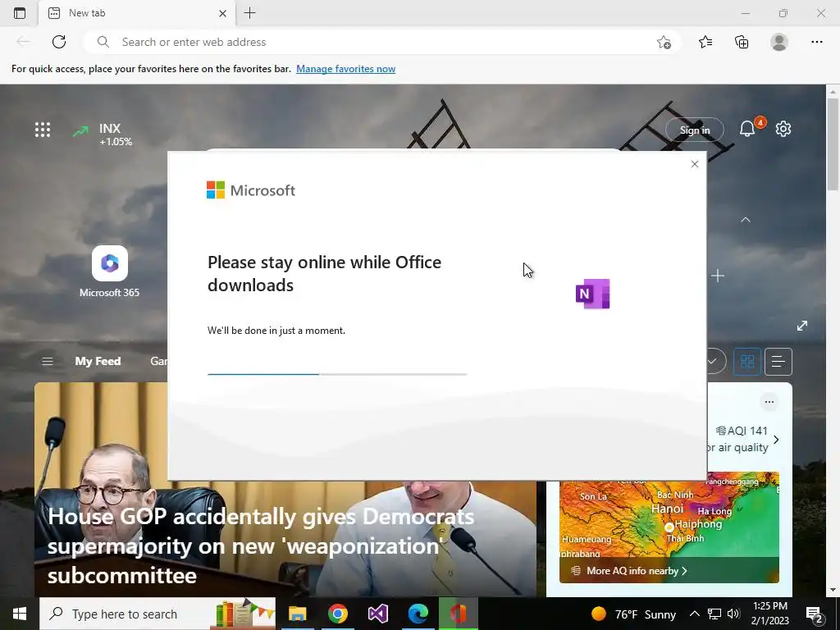840x630 pixels.
Task: Open Edge Settings and more menu
Action: tap(816, 42)
